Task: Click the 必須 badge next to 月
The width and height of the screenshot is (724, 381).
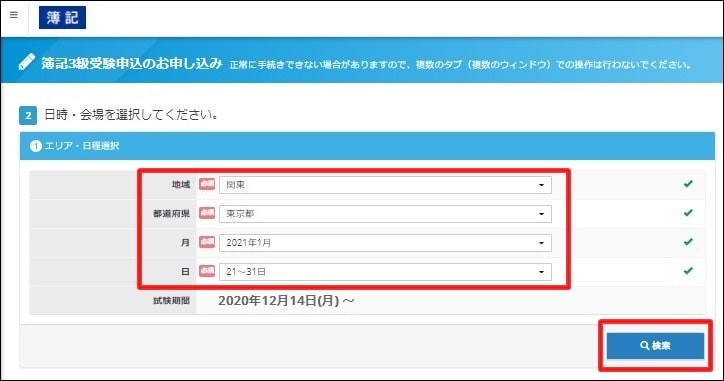Action: (207, 242)
